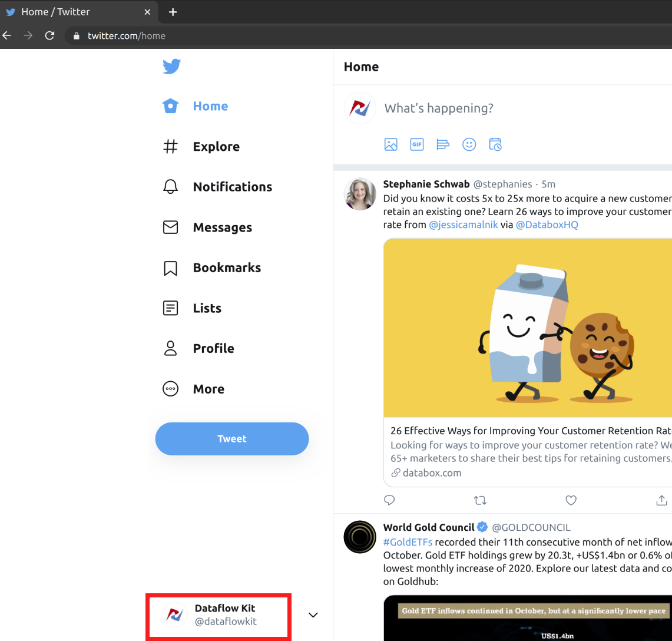Click the Stephanie Schwab name link
Screen dimensions: 672x641
tap(426, 184)
